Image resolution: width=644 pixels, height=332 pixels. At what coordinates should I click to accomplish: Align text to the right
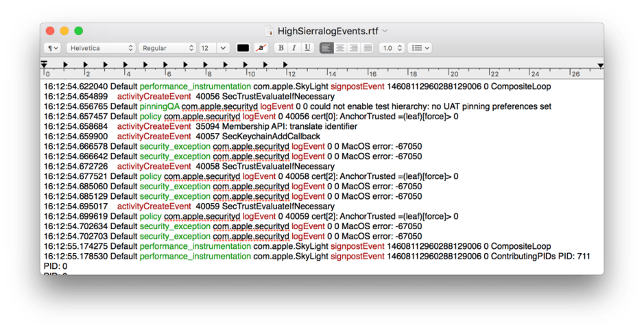coord(354,48)
